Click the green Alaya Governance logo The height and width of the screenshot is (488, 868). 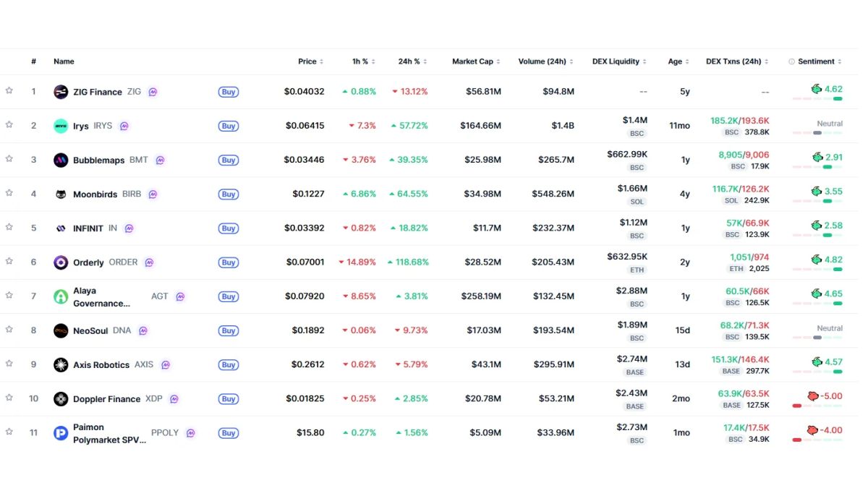pyautogui.click(x=61, y=296)
